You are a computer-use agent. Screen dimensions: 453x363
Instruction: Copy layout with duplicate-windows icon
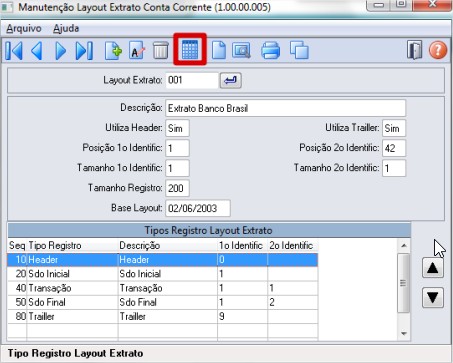point(299,51)
